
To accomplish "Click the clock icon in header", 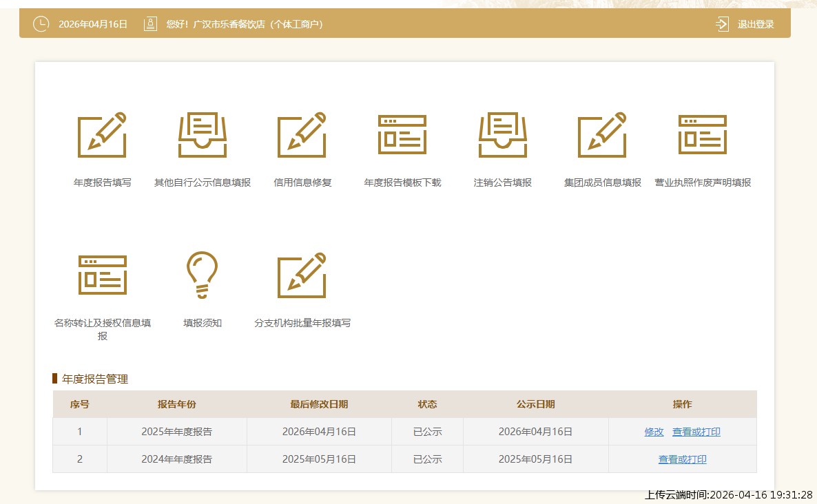I will [x=41, y=24].
